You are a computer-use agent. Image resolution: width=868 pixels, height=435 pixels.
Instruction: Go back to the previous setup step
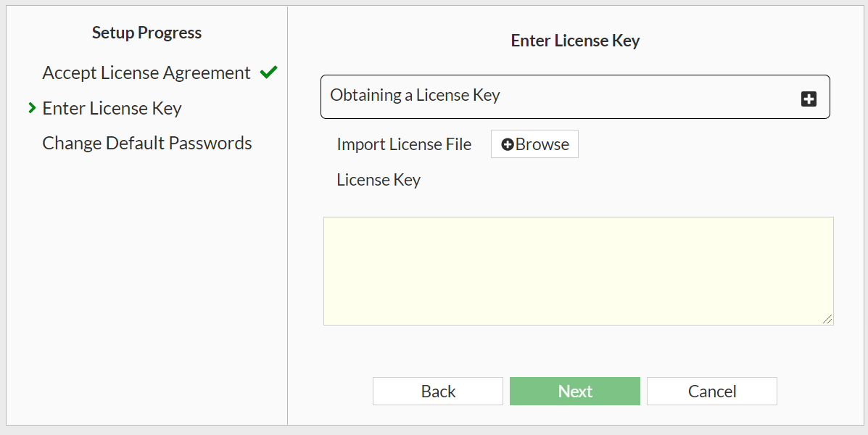coord(437,391)
